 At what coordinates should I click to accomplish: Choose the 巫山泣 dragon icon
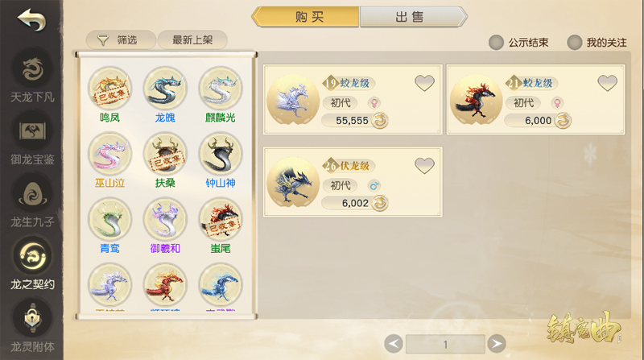[109, 154]
